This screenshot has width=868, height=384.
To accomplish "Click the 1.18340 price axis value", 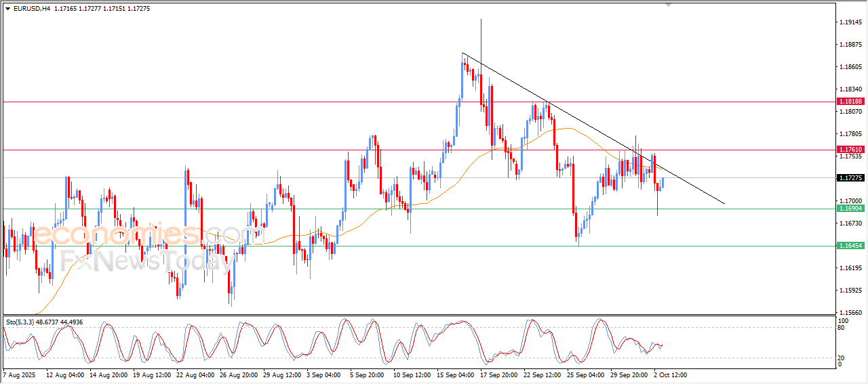I will (x=850, y=89).
